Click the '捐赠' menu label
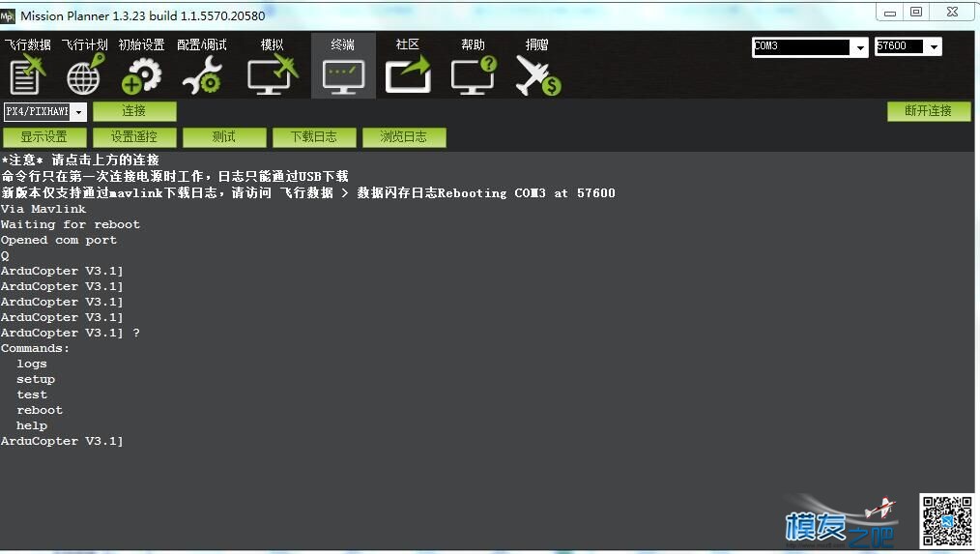The width and height of the screenshot is (980, 554). pos(537,44)
